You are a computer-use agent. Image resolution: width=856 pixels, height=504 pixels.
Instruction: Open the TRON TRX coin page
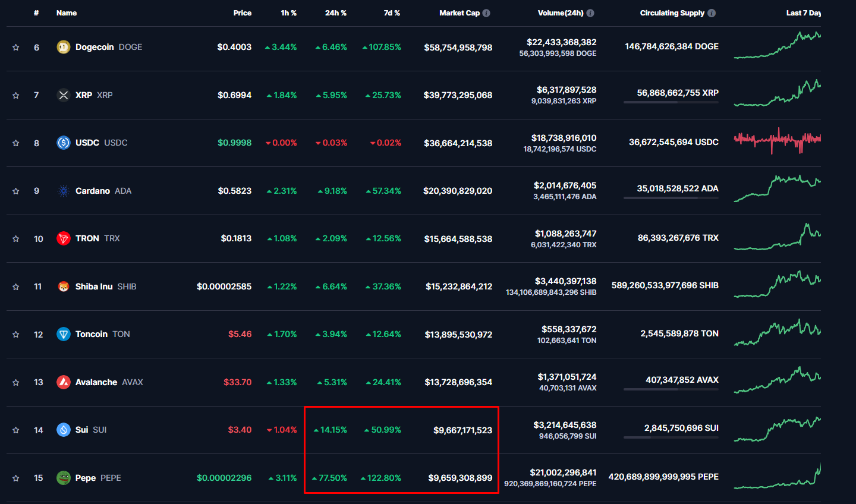coord(97,238)
